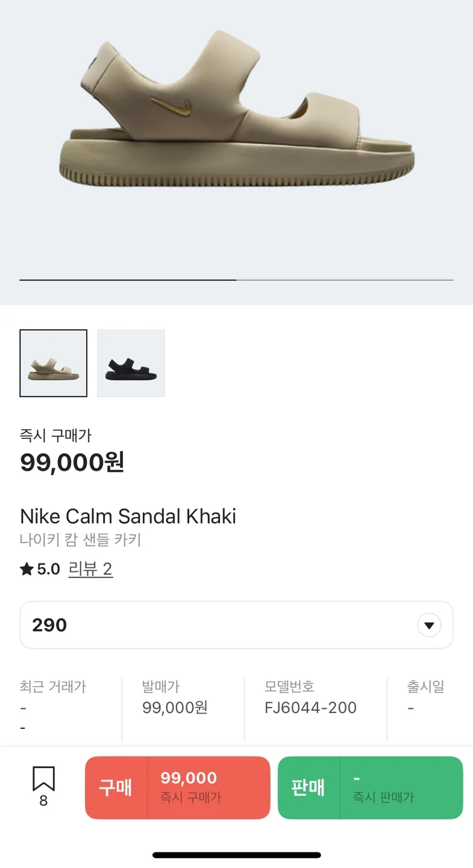
Task: Tap the main khaki sandal product image
Action: [x=236, y=115]
